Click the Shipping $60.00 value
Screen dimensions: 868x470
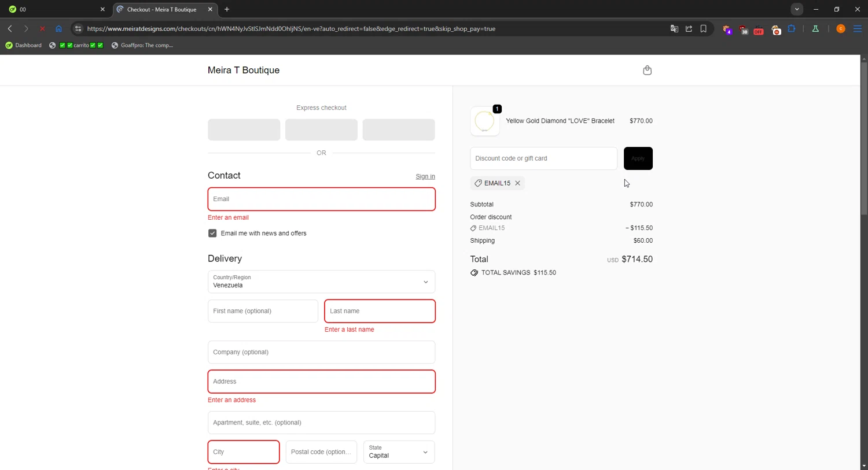(643, 240)
